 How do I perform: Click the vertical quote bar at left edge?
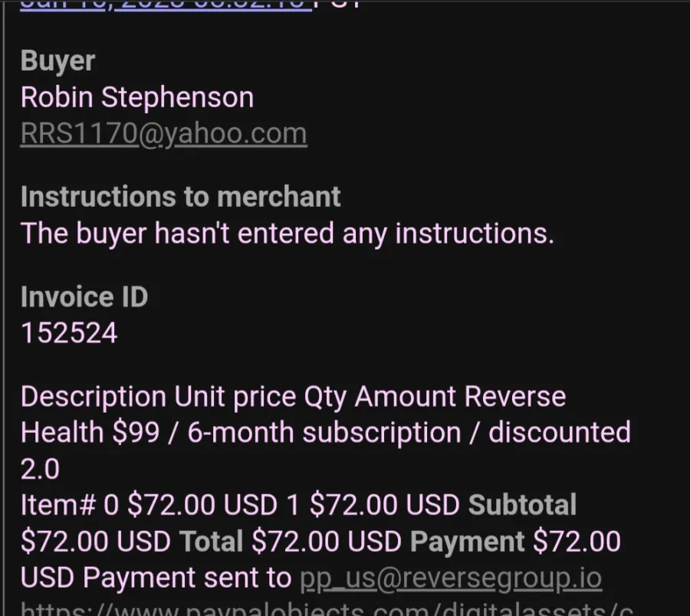coord(4,308)
